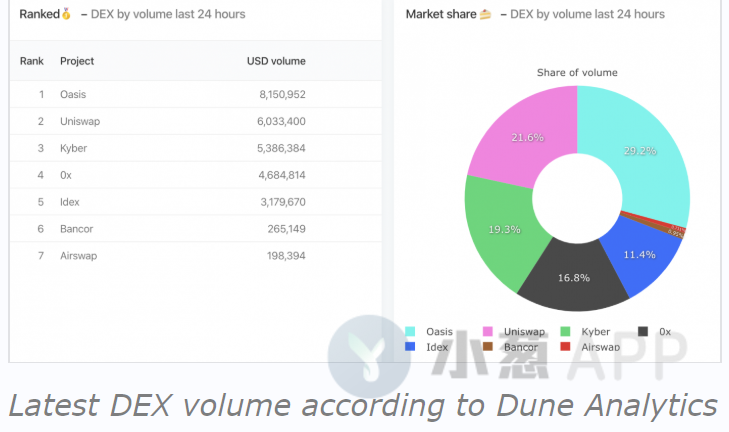Click the Share of volume chart title

pos(577,73)
